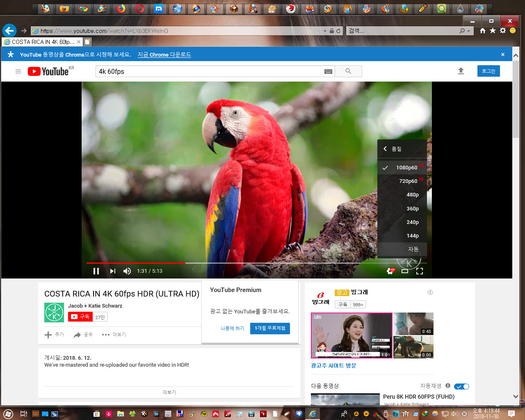Screen dimensions: 525x420
Task: Click the magnifier search button
Action: click(348, 71)
